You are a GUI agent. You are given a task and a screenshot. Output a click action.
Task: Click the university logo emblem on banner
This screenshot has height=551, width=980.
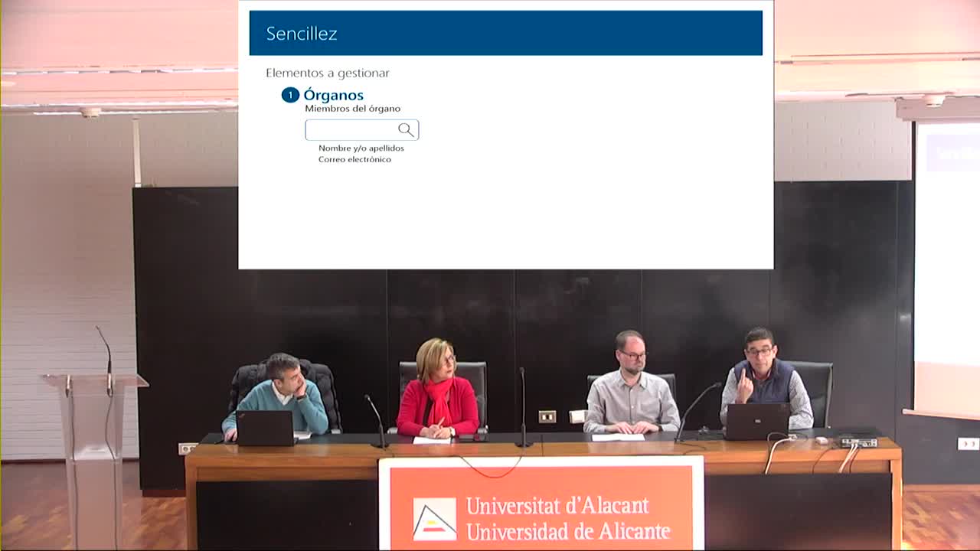(x=434, y=518)
